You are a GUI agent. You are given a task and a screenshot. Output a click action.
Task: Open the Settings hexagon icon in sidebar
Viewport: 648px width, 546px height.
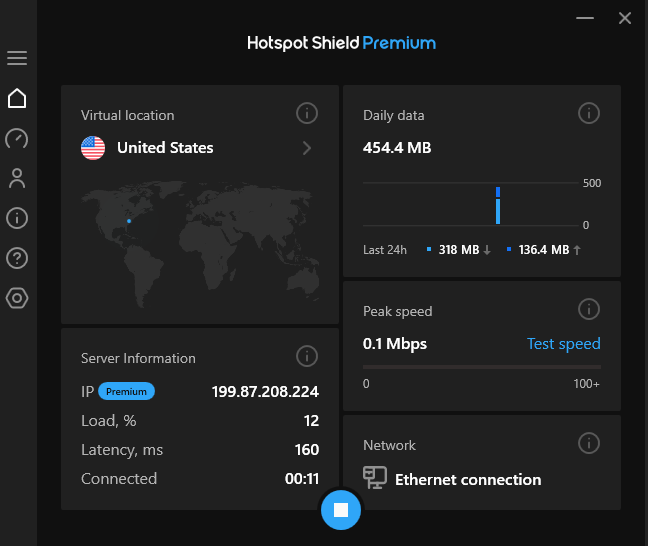pos(17,298)
